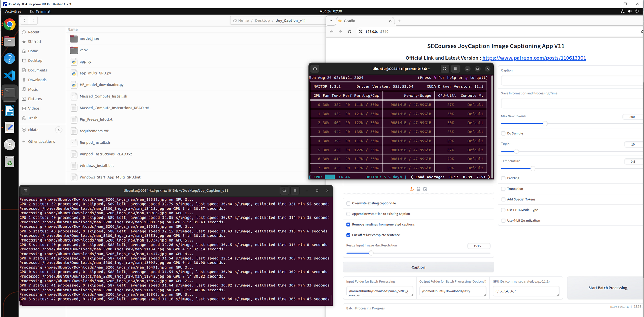Click the Output Folder for Batch Processing field

tap(453, 291)
